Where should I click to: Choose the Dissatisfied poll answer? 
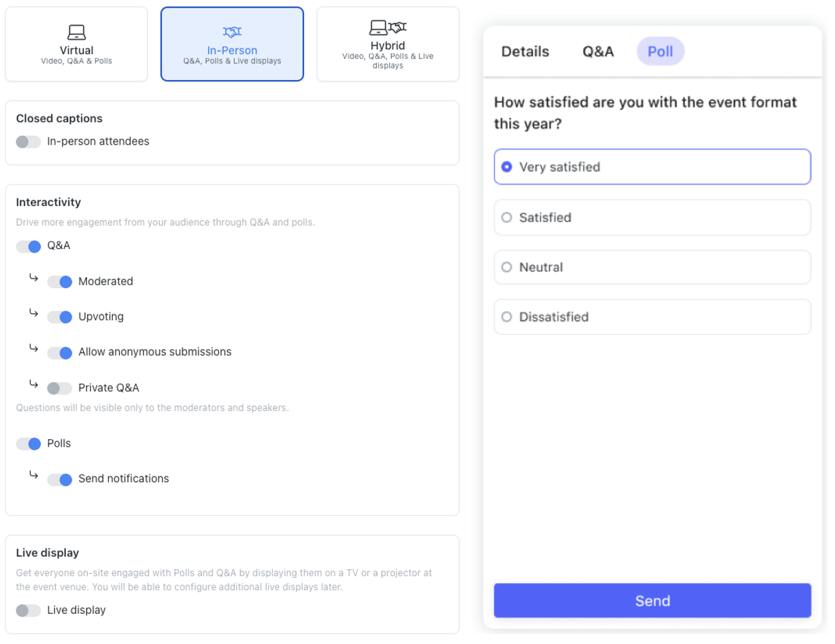click(x=652, y=317)
